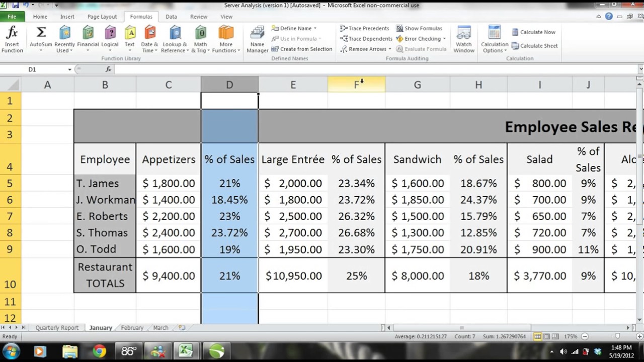This screenshot has width=644, height=362.
Task: Expand the Remove Arrows dropdown
Action: tap(390, 49)
